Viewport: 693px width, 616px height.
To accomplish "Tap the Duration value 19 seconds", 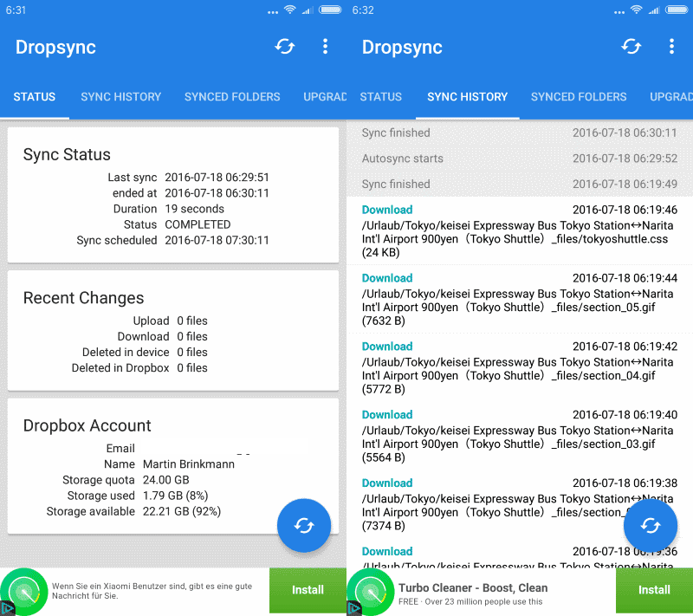I will [x=194, y=209].
